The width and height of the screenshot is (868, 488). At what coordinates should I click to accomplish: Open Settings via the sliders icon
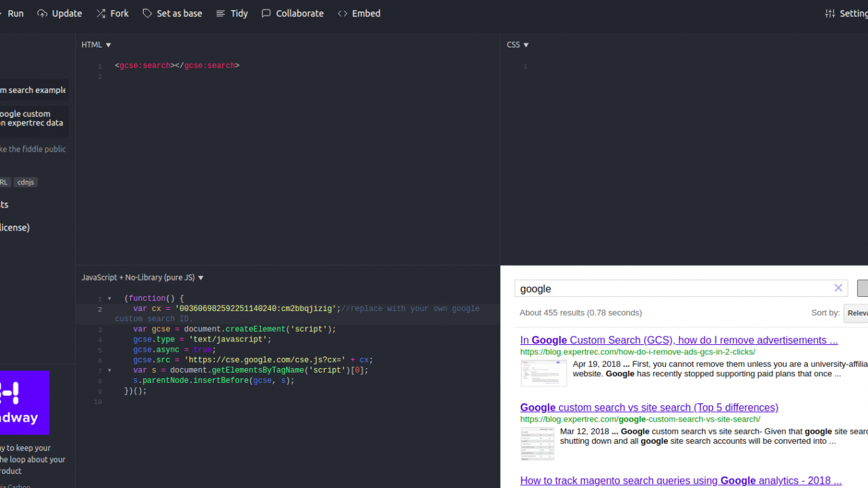click(x=831, y=13)
